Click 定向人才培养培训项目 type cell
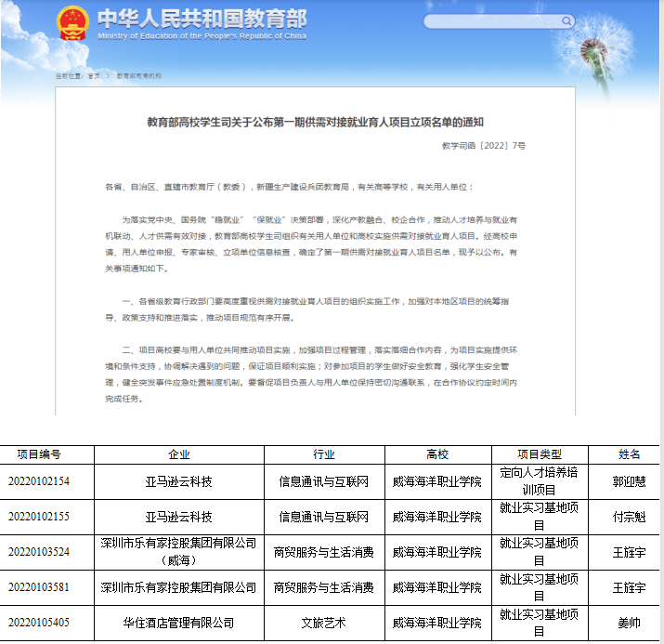Viewport: 664px width, 644px height. point(540,480)
